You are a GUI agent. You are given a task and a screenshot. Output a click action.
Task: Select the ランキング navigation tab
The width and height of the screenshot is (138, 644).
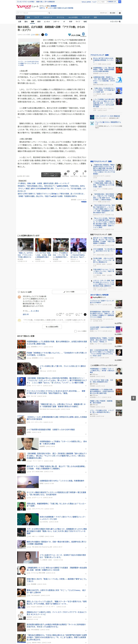(86, 17)
